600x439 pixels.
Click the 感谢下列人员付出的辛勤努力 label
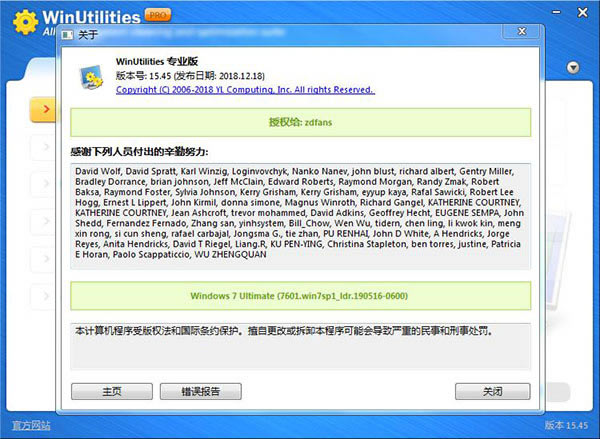point(139,152)
